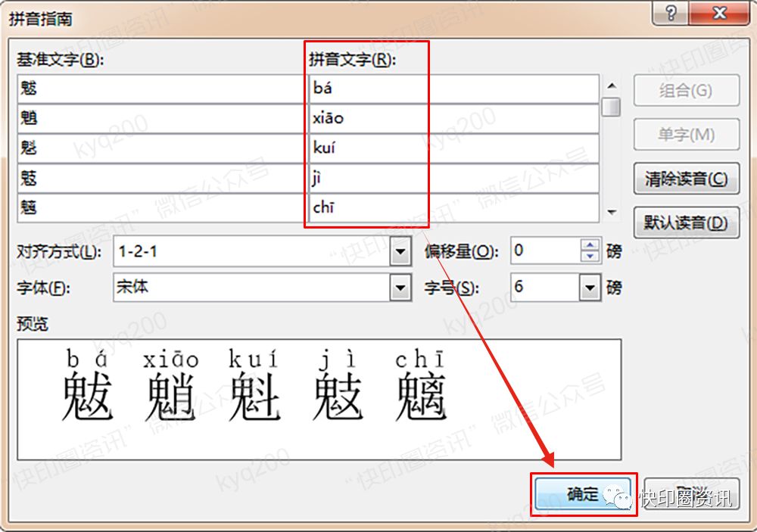Click the Help question mark icon
The image size is (757, 532).
click(x=669, y=13)
